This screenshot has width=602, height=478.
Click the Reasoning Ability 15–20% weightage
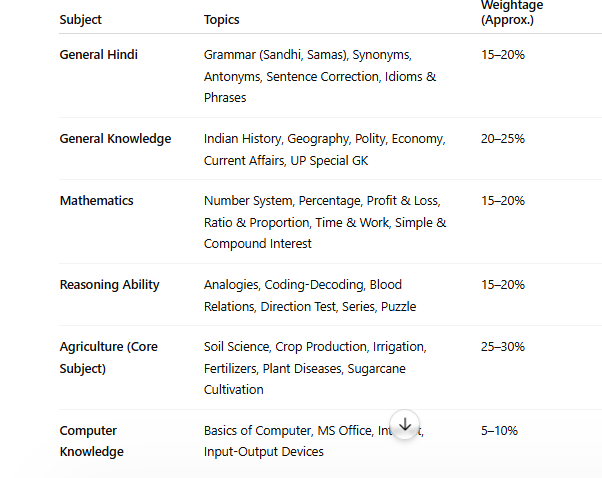pyautogui.click(x=503, y=285)
